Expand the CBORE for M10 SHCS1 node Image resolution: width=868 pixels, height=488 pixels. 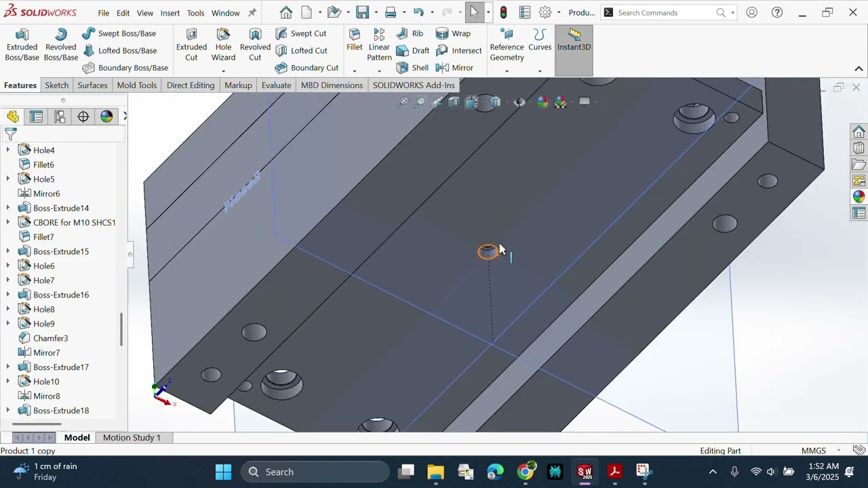8,222
